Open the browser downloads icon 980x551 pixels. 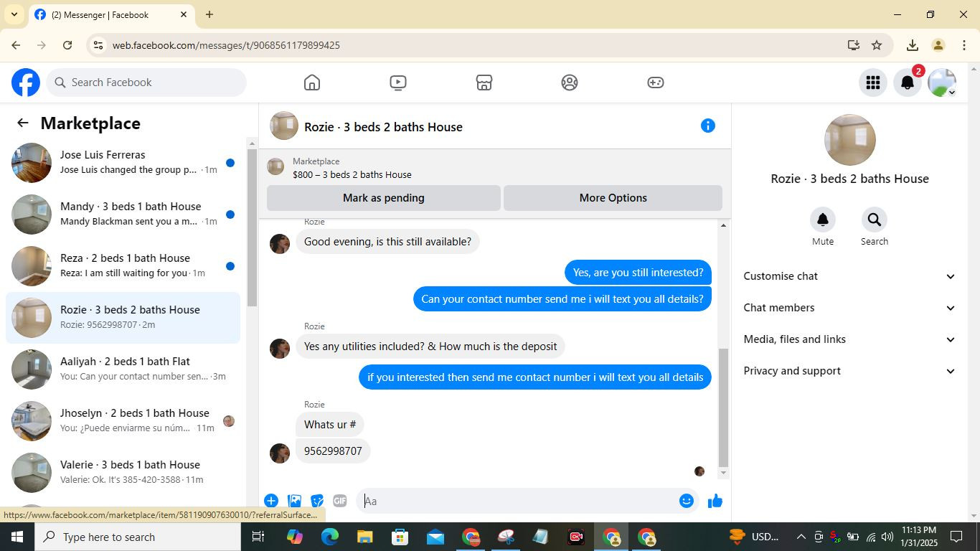913,45
